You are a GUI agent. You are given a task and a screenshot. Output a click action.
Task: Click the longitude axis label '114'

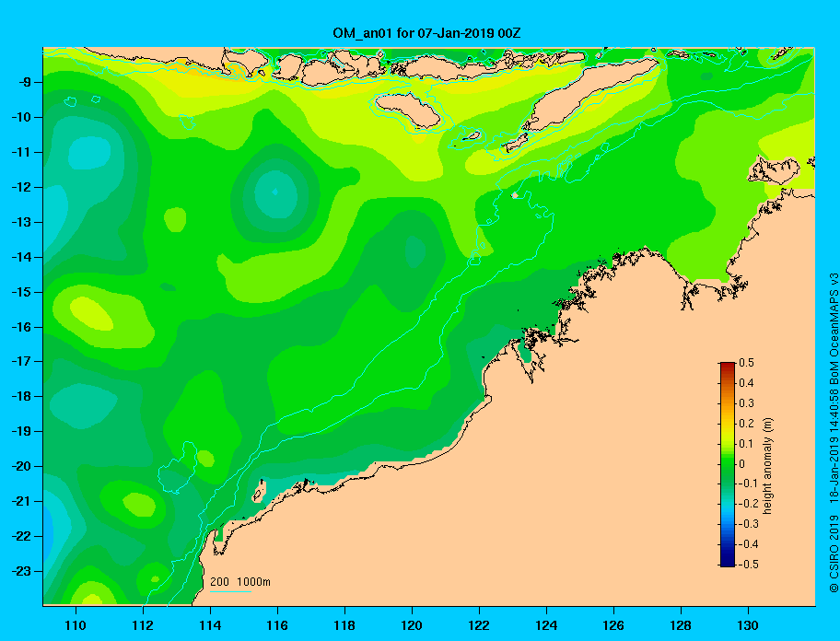[x=210, y=625]
